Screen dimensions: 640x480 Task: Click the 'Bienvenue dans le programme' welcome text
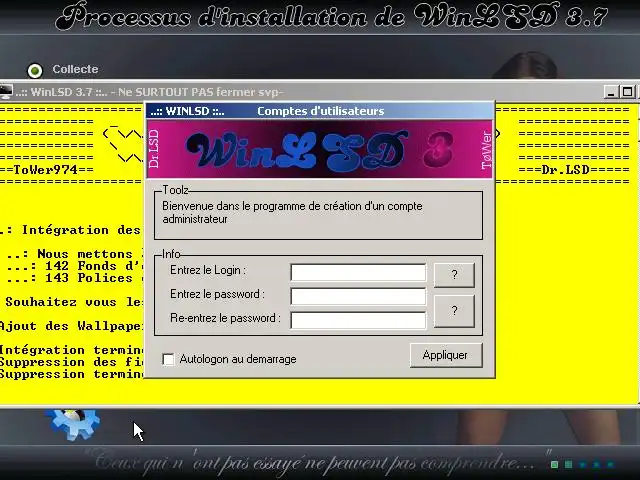pos(292,212)
